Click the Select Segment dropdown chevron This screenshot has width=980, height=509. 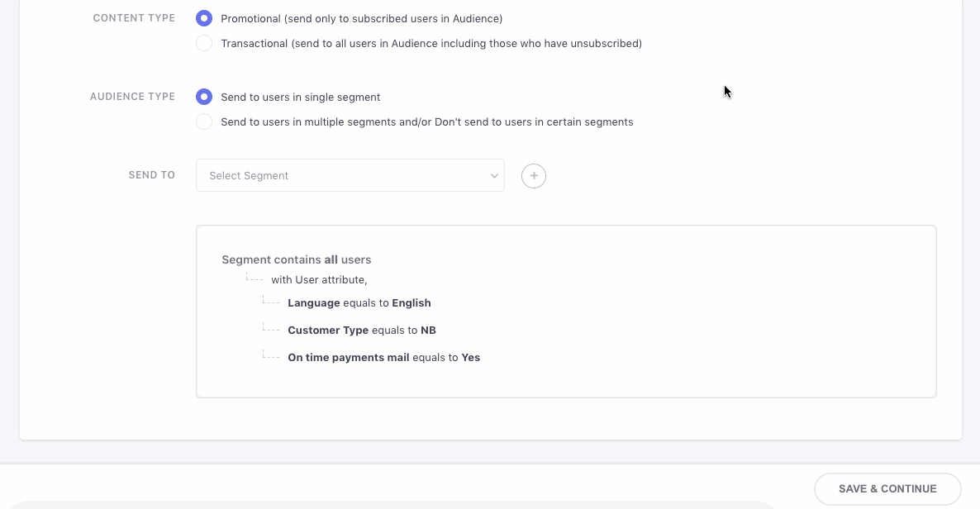[493, 175]
